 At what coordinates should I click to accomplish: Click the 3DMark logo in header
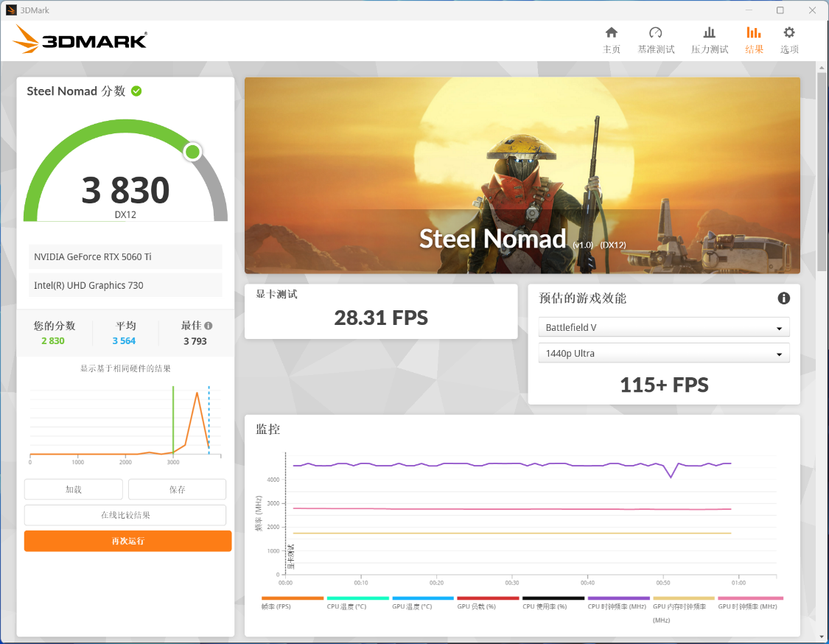coord(80,40)
